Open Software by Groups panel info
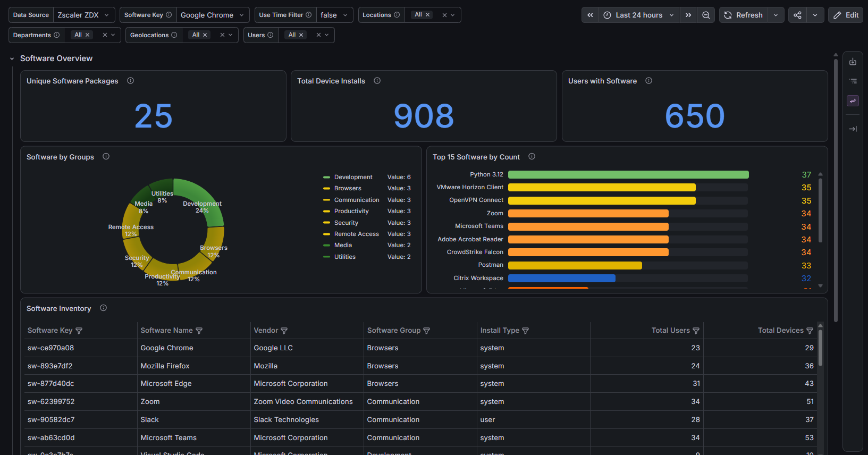Image resolution: width=868 pixels, height=455 pixels. click(106, 156)
